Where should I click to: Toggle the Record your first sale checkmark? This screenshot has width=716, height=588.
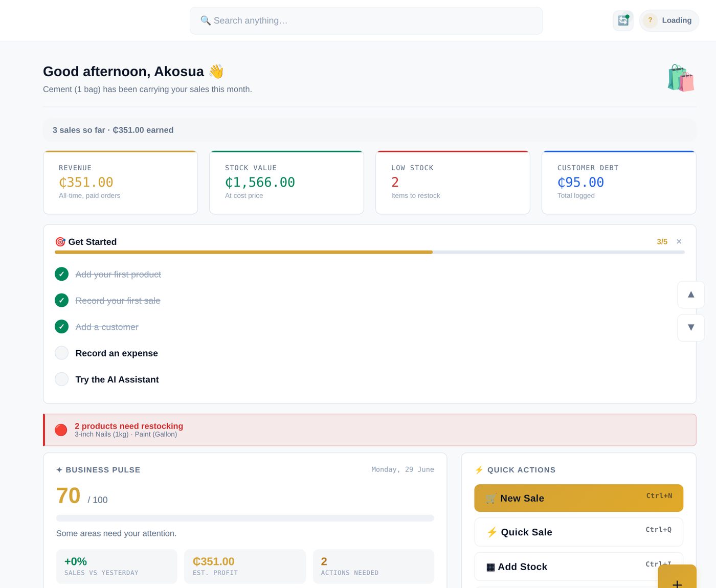[x=61, y=300]
